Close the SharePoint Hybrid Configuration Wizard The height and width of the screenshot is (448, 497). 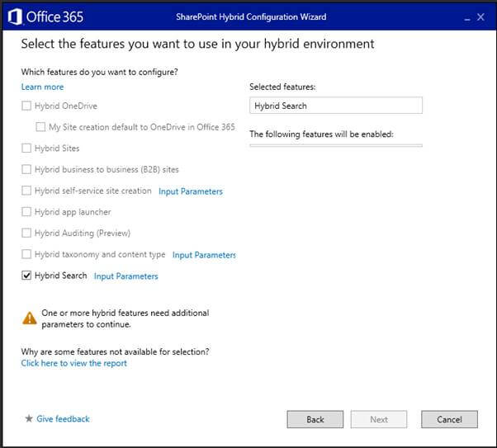[x=480, y=17]
